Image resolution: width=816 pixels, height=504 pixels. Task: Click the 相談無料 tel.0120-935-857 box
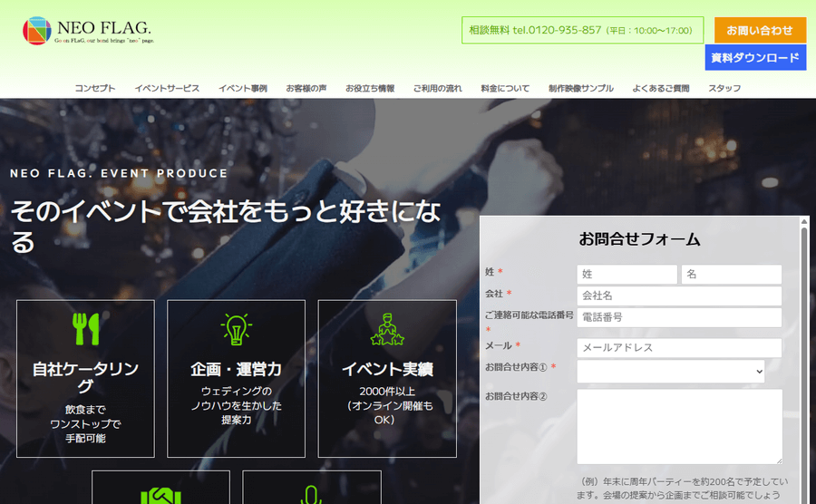click(x=582, y=30)
